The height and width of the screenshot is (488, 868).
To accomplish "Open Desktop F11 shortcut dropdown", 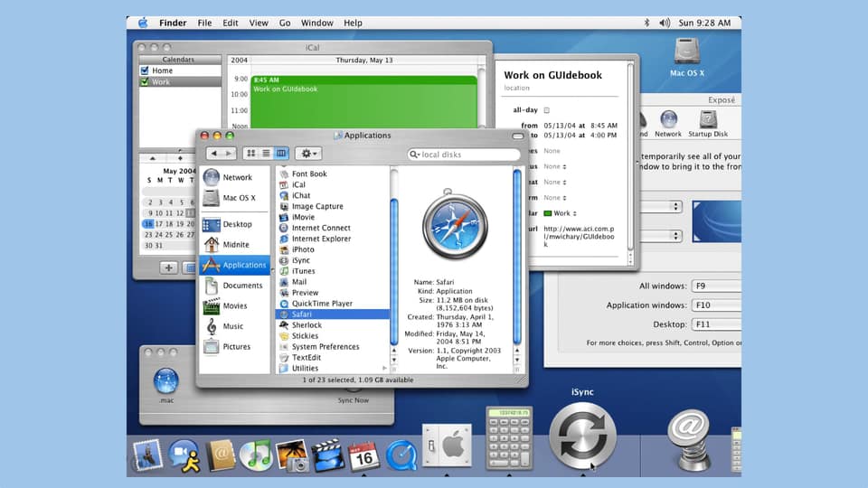I will coord(716,324).
